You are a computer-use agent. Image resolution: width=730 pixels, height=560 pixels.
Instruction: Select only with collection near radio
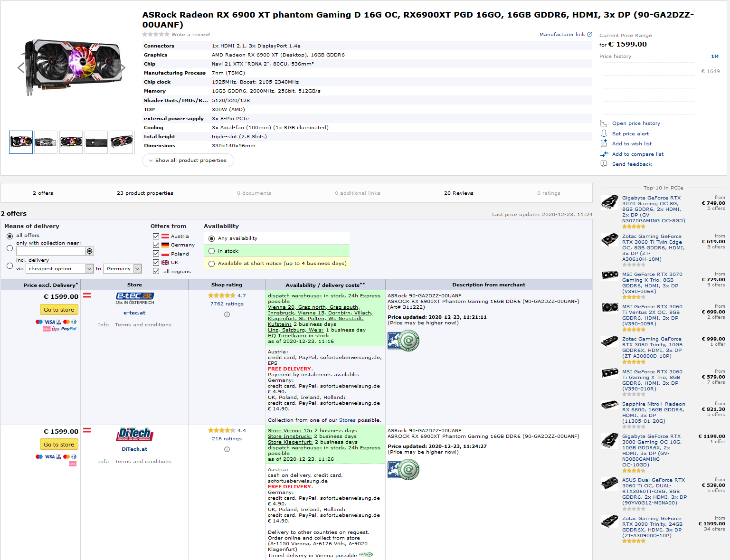[x=9, y=248]
